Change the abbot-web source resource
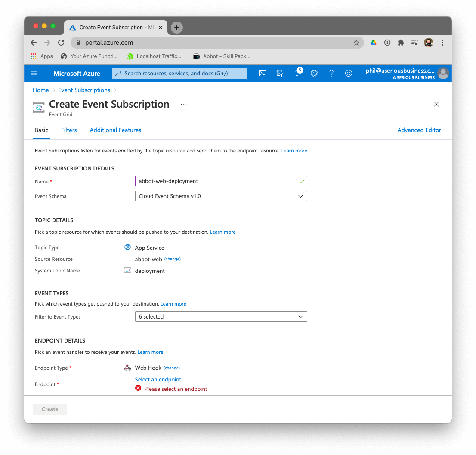The width and height of the screenshot is (476, 455). click(x=173, y=259)
